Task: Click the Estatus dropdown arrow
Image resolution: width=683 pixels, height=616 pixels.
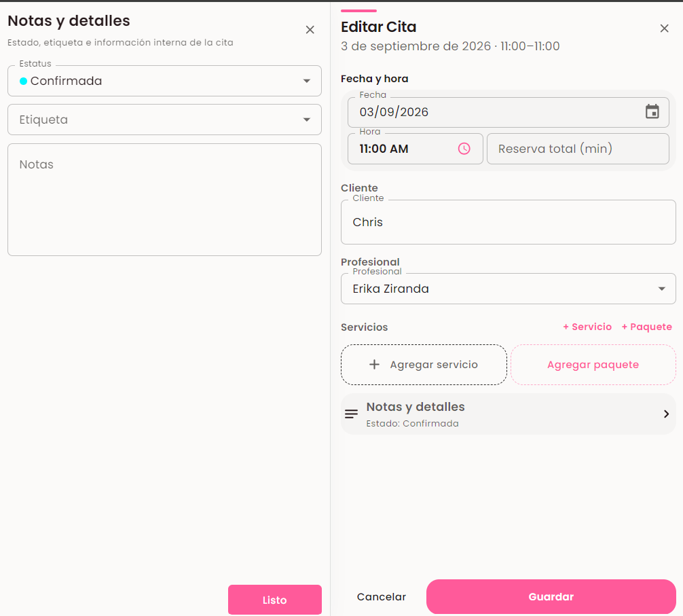Action: (307, 81)
